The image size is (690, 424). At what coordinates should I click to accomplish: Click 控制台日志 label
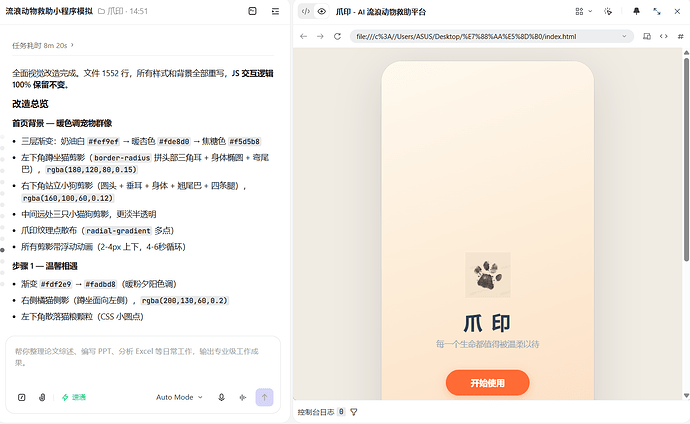tap(316, 412)
